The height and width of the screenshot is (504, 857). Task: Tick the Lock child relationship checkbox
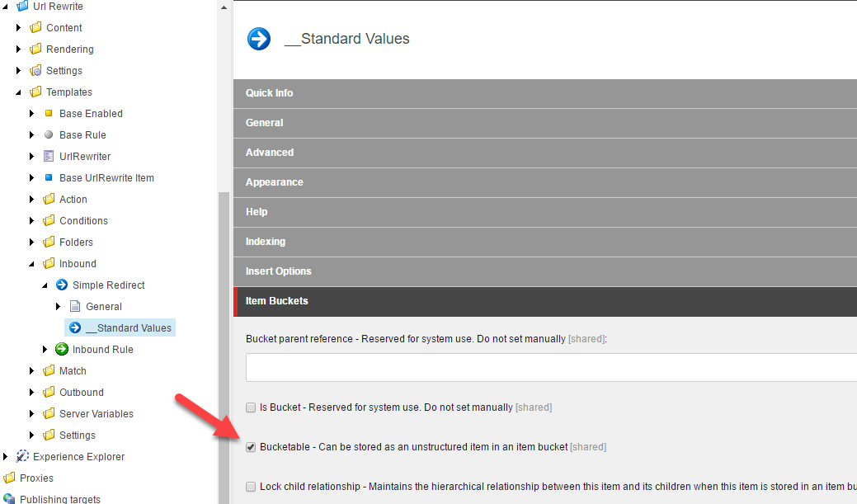(x=251, y=487)
